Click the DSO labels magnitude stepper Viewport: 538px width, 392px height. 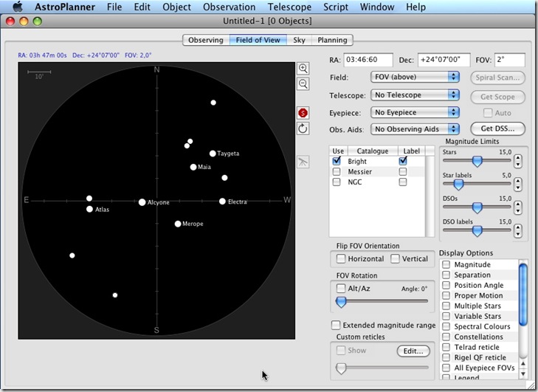coord(518,230)
